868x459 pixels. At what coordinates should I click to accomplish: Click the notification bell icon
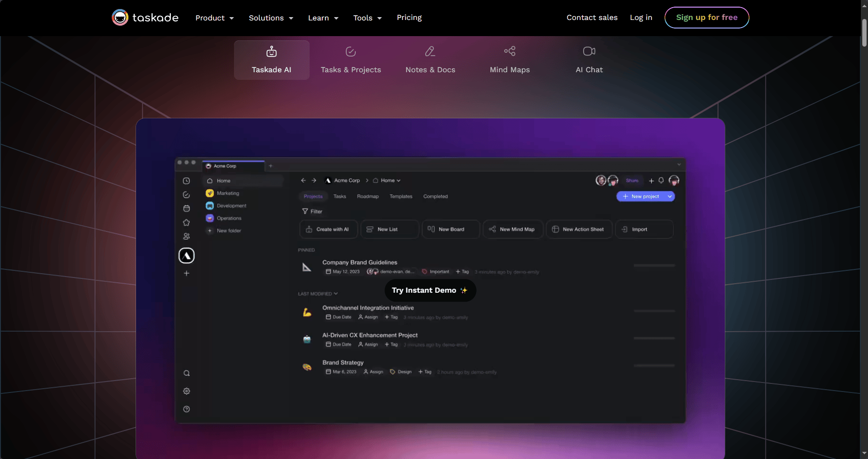tap(661, 181)
